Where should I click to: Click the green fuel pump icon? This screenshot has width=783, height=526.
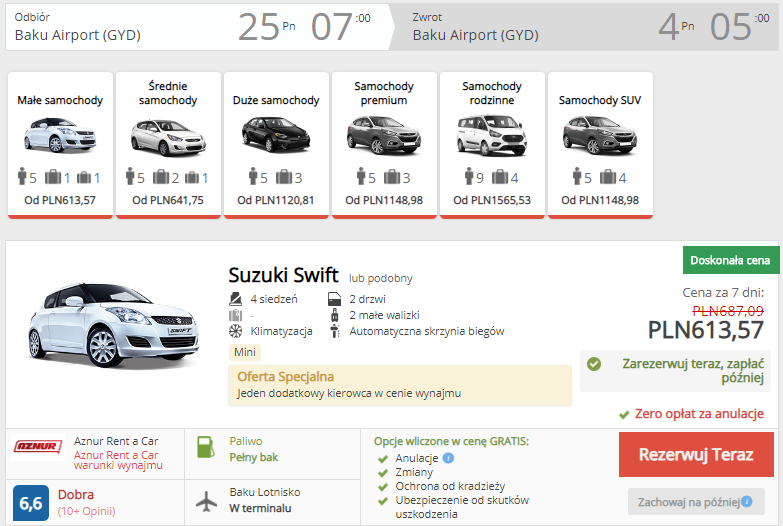206,448
